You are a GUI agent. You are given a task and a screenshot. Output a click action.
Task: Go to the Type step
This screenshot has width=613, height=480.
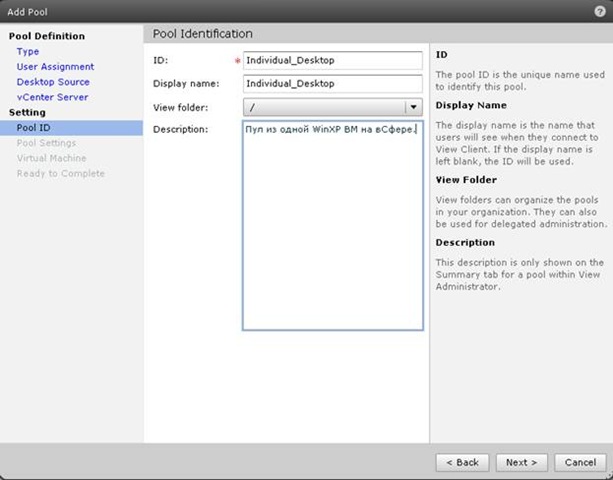28,52
